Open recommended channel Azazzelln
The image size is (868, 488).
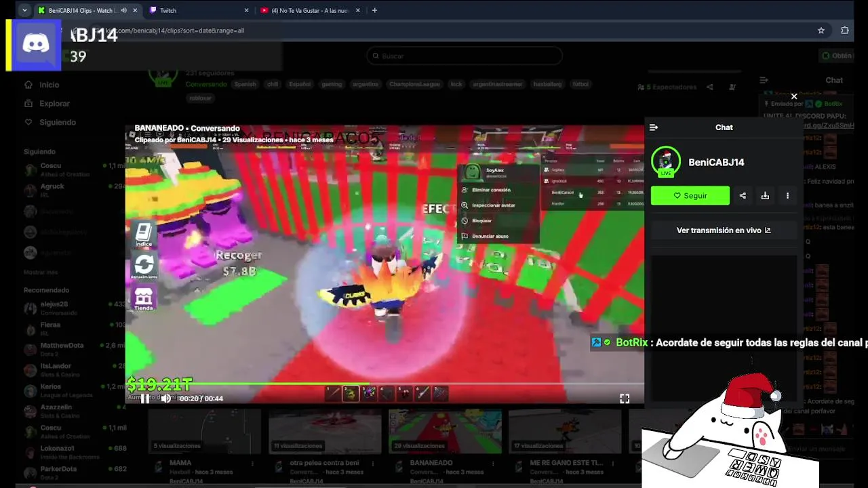pos(75,411)
